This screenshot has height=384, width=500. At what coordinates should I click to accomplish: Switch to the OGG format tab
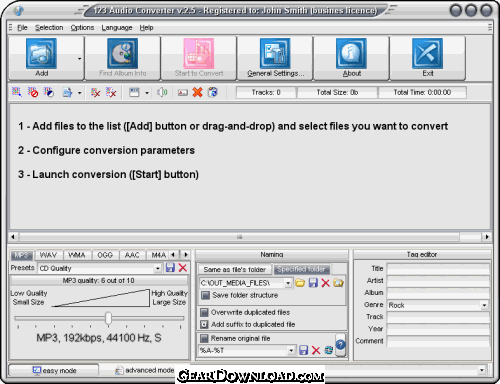point(105,255)
